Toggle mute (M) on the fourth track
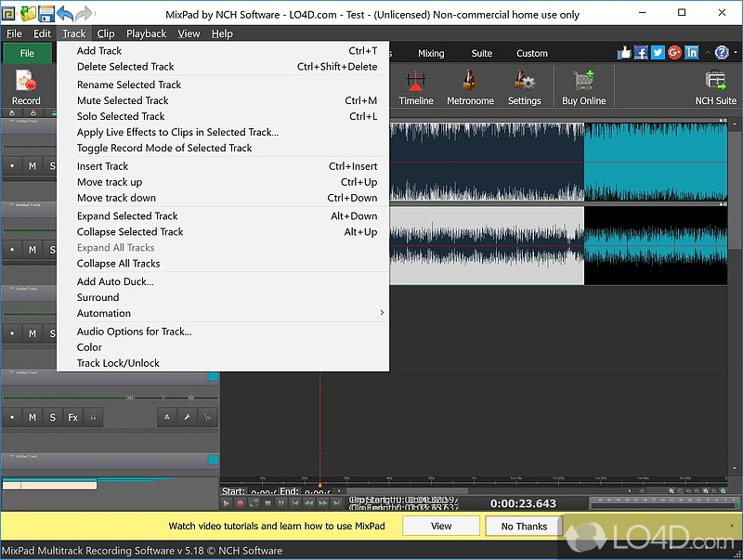This screenshot has width=743, height=560. click(x=33, y=418)
